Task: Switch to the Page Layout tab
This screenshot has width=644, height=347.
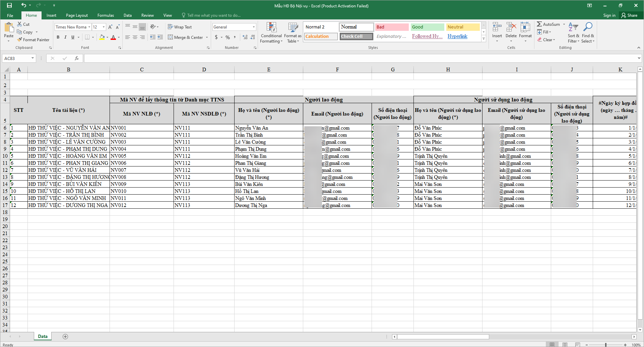Action: point(77,15)
